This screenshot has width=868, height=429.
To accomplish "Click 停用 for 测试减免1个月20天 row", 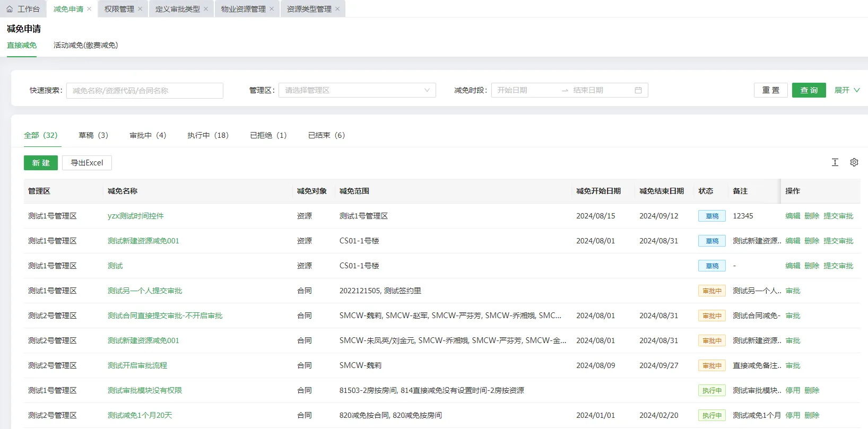I will pos(793,415).
